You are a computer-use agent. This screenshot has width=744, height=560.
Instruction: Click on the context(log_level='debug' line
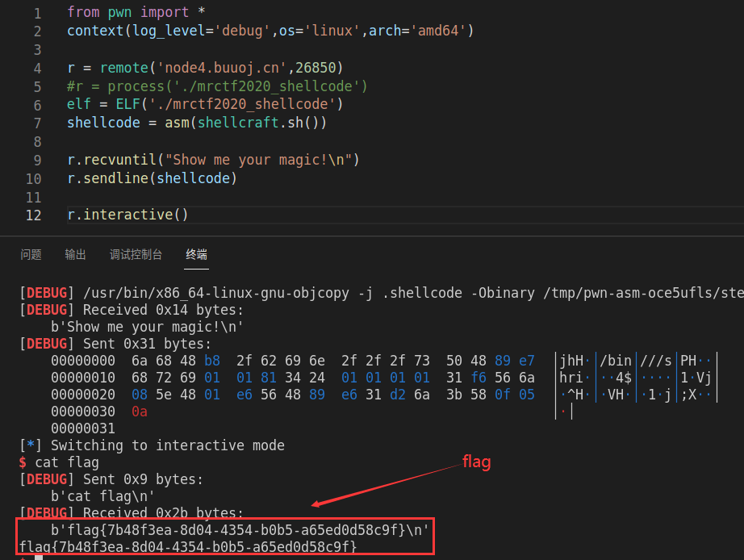click(x=270, y=31)
